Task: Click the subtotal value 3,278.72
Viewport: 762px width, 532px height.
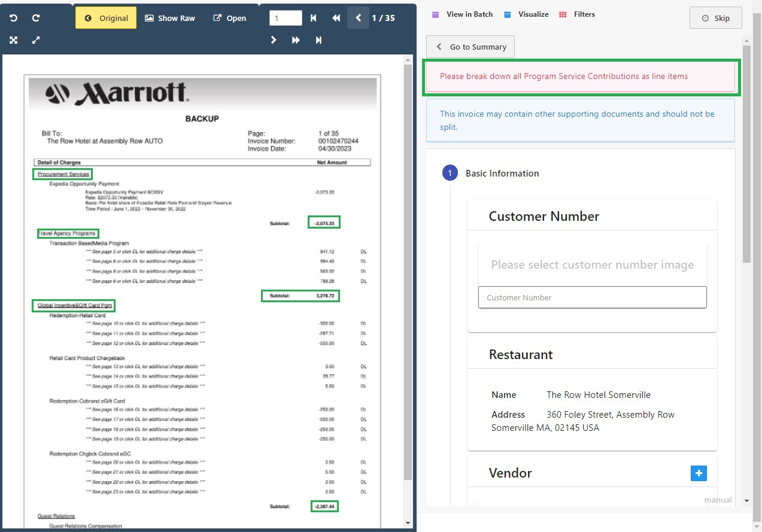Action: pyautogui.click(x=326, y=296)
